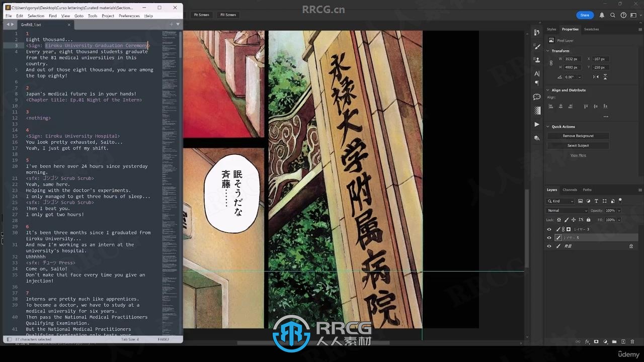Switch to the Channels tab
This screenshot has width=644, height=362.
[x=570, y=190]
